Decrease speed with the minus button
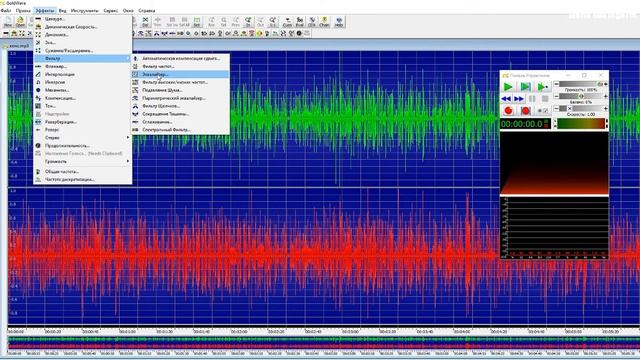640x360 pixels. coord(556,109)
